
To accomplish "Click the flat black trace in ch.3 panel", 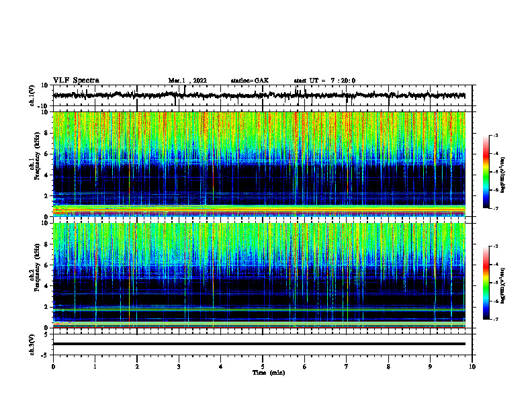I will point(259,344).
